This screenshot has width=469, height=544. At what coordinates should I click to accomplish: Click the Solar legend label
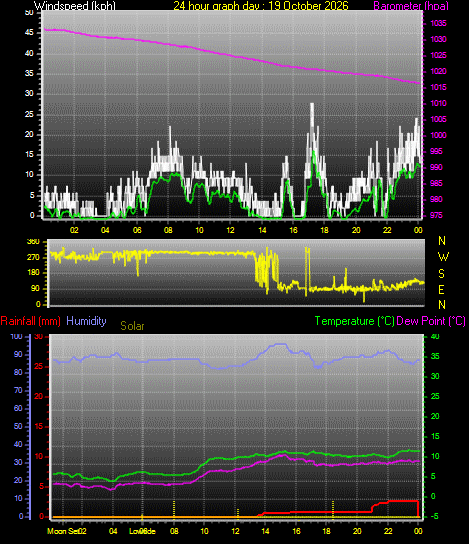coord(132,326)
